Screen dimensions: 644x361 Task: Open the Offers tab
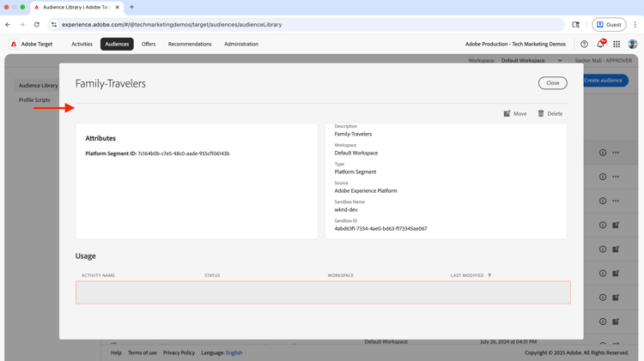[149, 44]
